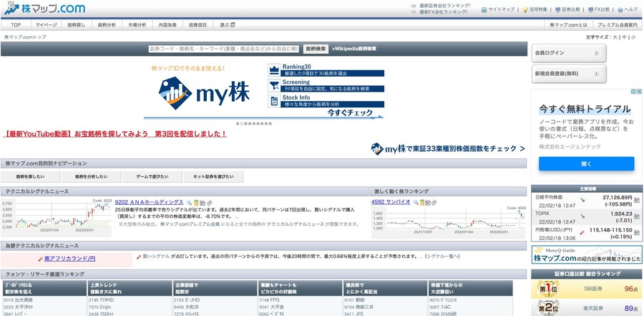
Task: Click the 銘柄を分析したい navigation button
Action: 91,176
